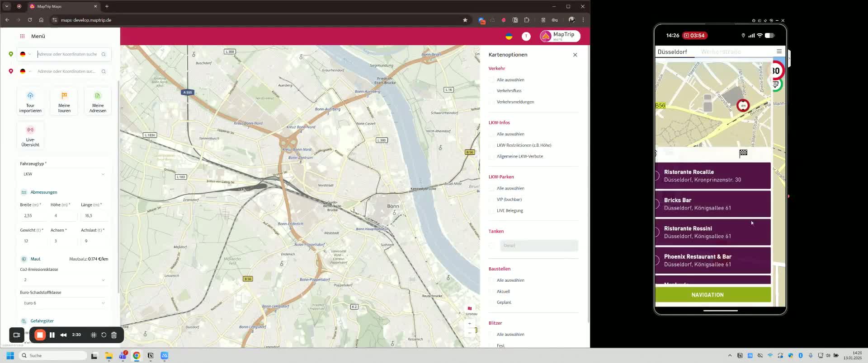The width and height of the screenshot is (868, 363).
Task: Open the start address country flag dropdown
Action: click(25, 54)
